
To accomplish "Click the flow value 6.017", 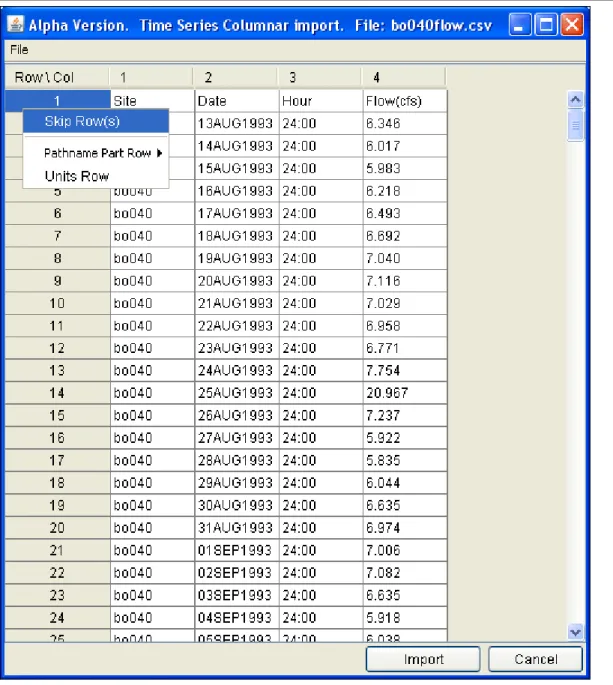I will (x=405, y=146).
